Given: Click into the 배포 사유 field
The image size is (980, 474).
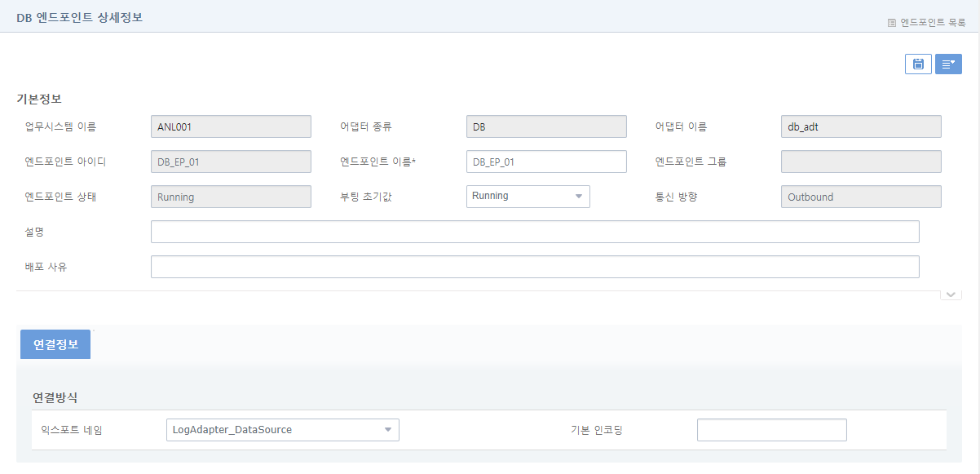Looking at the screenshot, I should tap(535, 267).
